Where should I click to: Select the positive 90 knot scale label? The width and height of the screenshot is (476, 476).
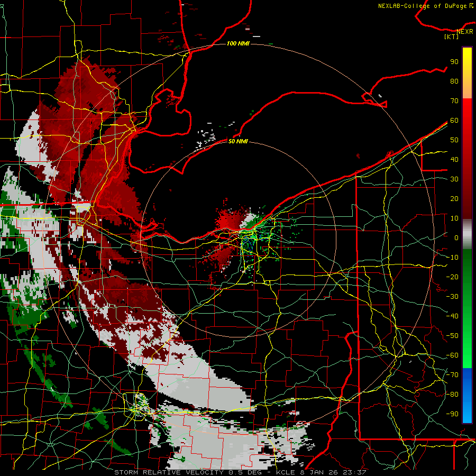tap(454, 62)
